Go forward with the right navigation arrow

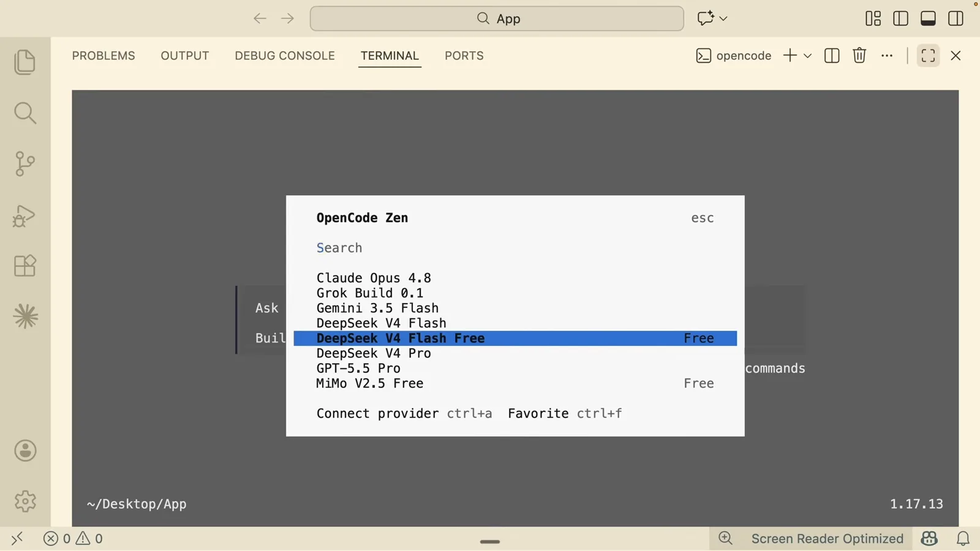tap(287, 18)
